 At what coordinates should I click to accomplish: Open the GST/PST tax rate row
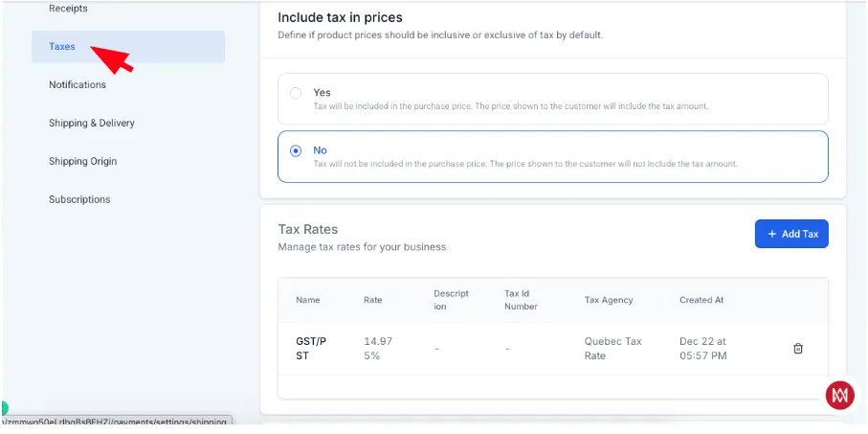click(x=553, y=349)
